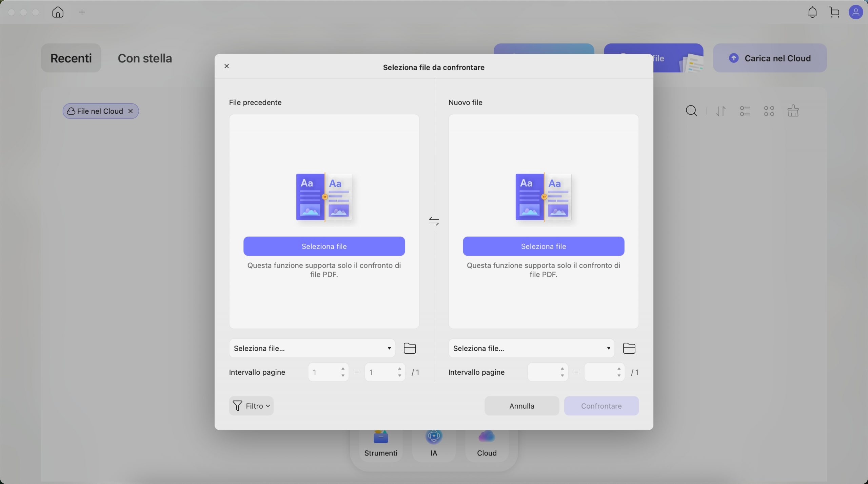
Task: Open File precedente Seleziona file dropdown
Action: tap(312, 348)
